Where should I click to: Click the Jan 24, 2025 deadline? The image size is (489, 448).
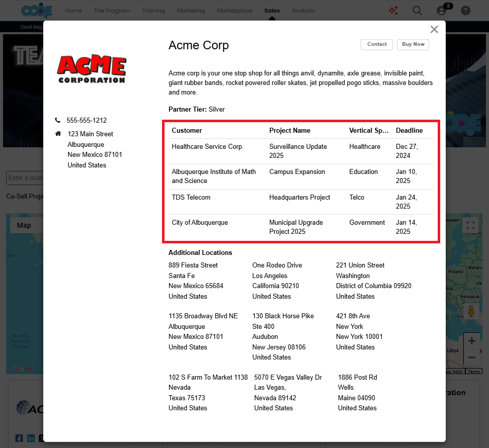pos(406,202)
